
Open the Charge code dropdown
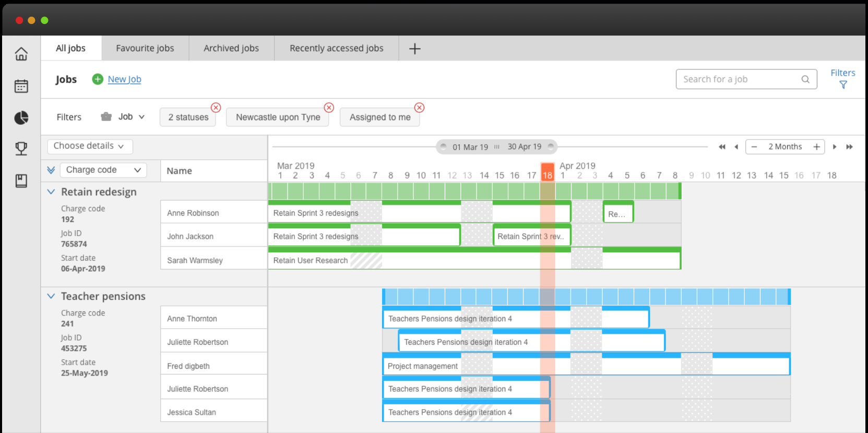tap(103, 170)
